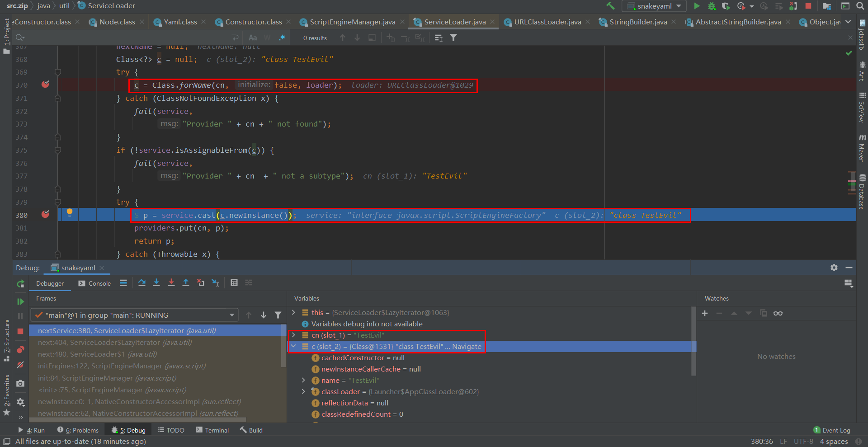Start debugging with the green bug icon

[712, 6]
